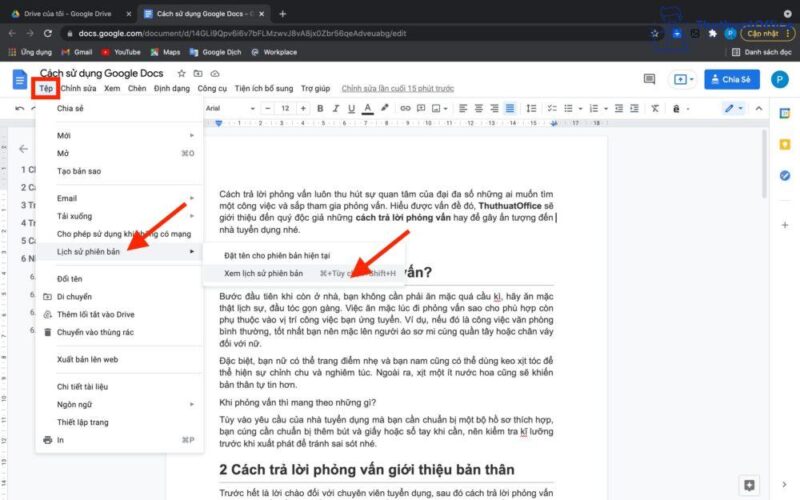
Task: Open the highlight color pen
Action: 384,108
